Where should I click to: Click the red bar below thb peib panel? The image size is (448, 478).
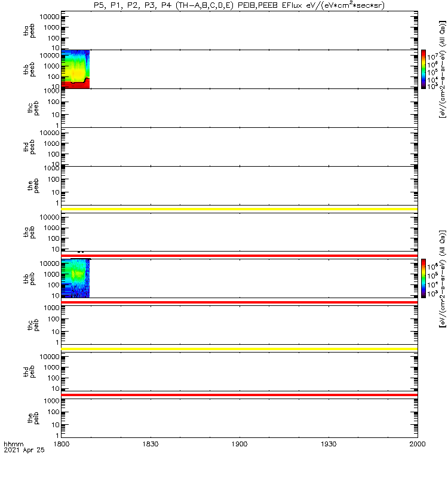tap(240, 302)
